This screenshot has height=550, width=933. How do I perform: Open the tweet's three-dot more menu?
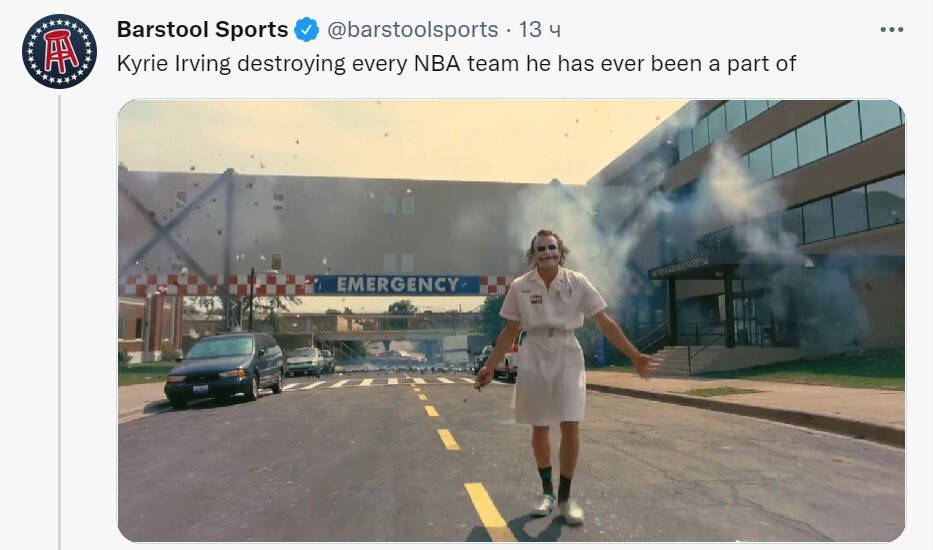coord(891,30)
